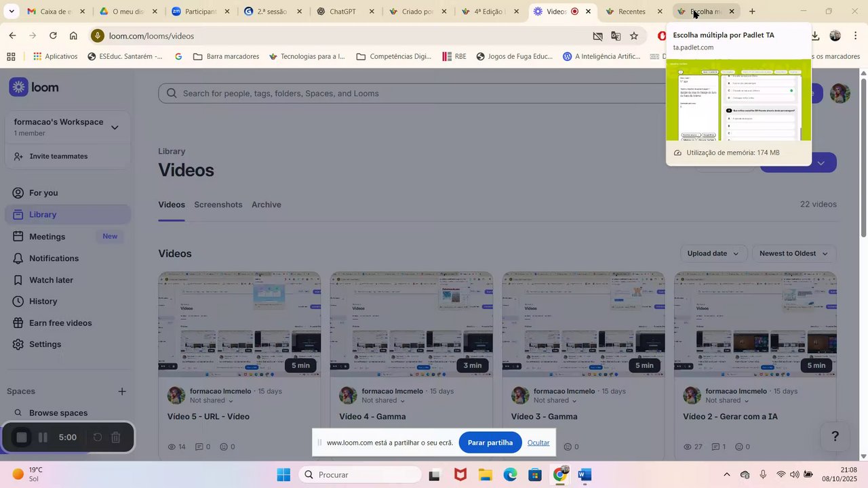
Task: Add a new space with plus icon
Action: (x=122, y=391)
